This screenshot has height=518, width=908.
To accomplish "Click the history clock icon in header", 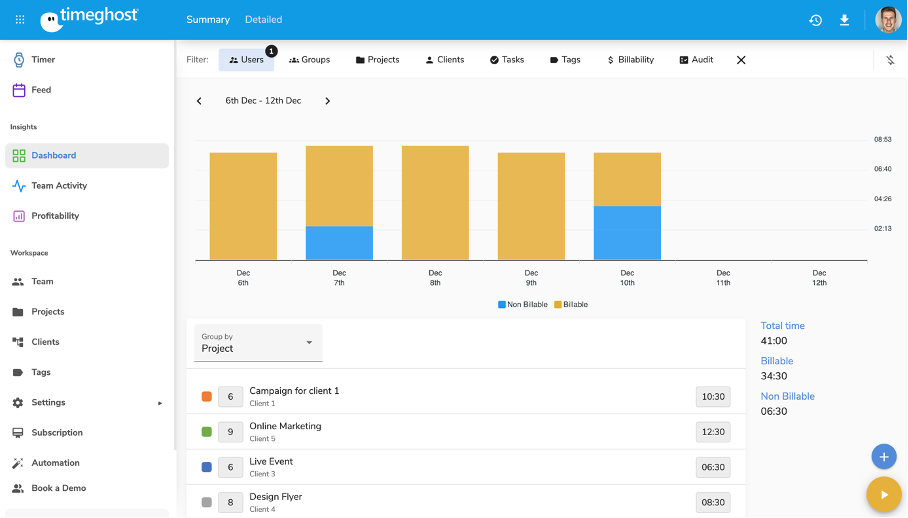I will tap(815, 20).
